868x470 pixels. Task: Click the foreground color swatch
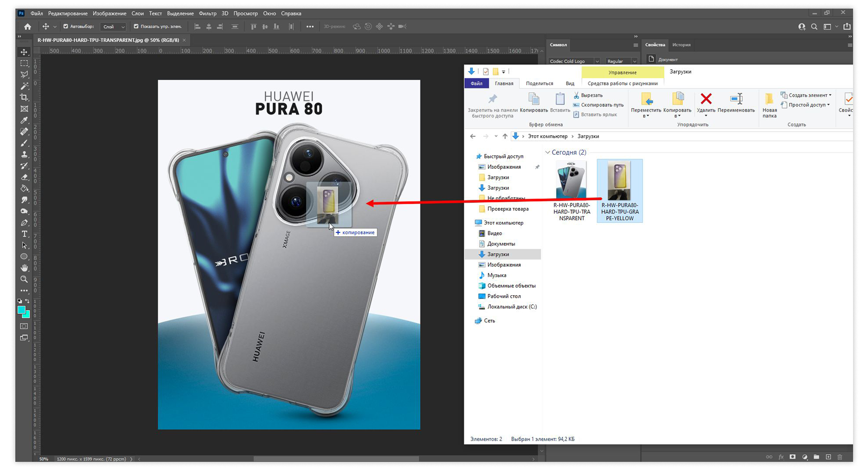21,310
